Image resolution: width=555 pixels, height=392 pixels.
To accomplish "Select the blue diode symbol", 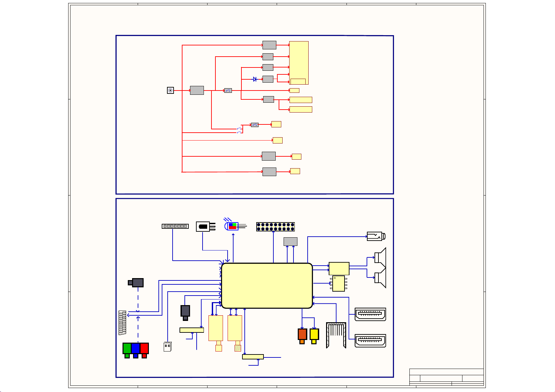I will (x=255, y=79).
